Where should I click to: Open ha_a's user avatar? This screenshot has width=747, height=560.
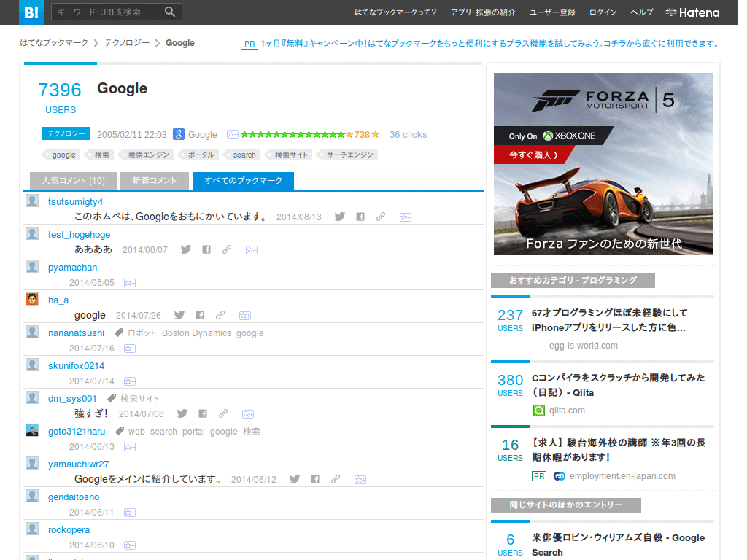tap(32, 299)
